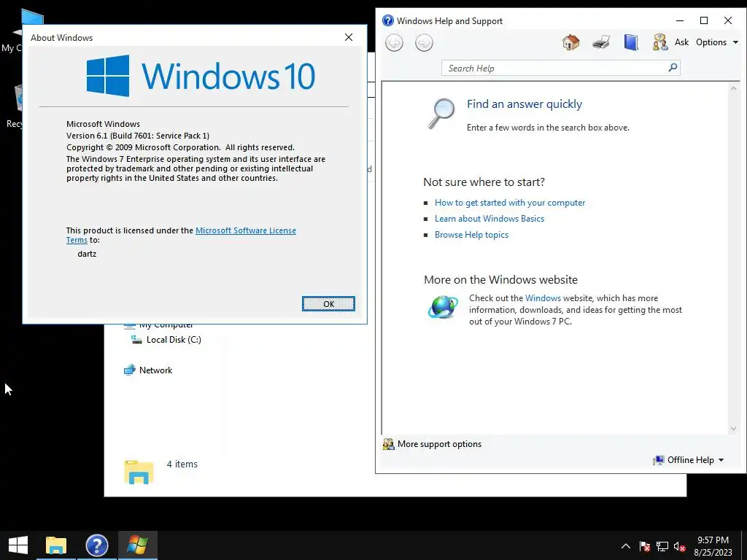Open Browse Help book icon
Image resolution: width=747 pixels, height=560 pixels.
(x=631, y=42)
